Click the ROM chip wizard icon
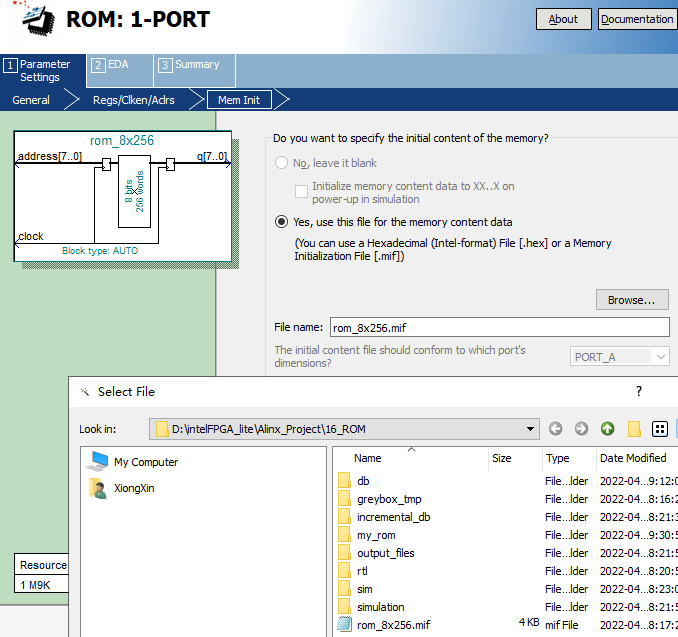 pos(35,17)
